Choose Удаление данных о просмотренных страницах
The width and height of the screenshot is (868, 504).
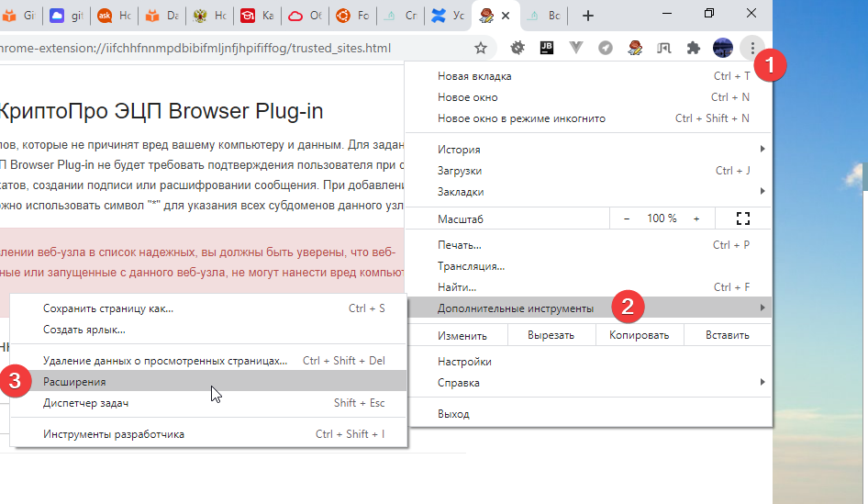(x=208, y=361)
